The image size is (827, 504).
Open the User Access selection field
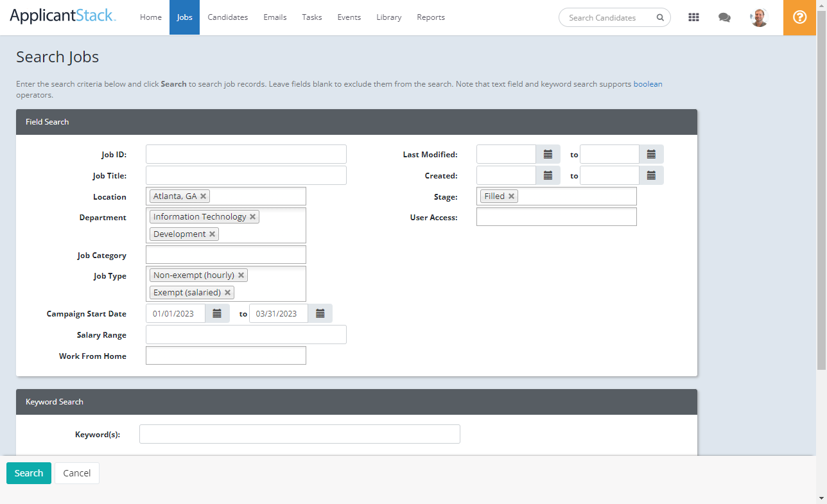click(556, 216)
